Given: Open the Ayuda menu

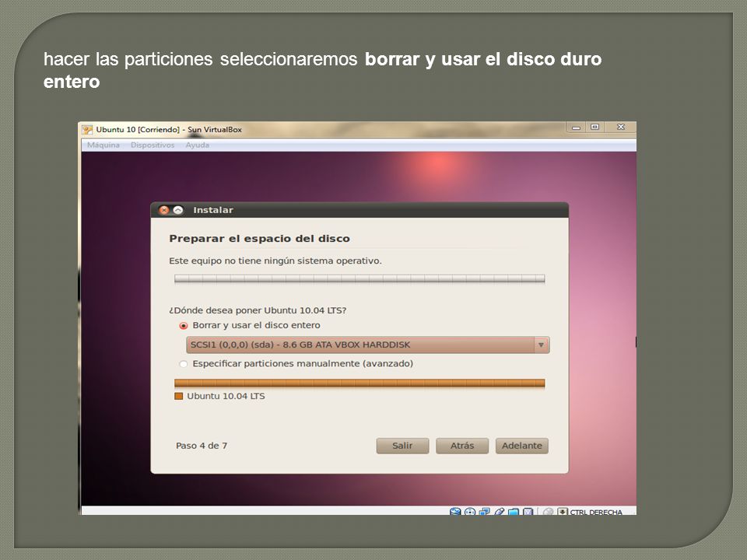Looking at the screenshot, I should click(x=197, y=145).
